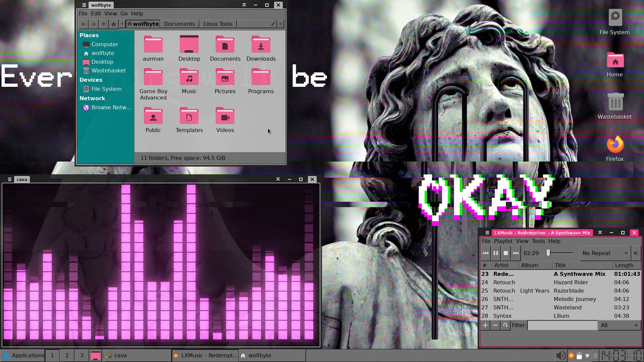Expand the All filter dropdown
The width and height of the screenshot is (644, 362).
(x=619, y=325)
